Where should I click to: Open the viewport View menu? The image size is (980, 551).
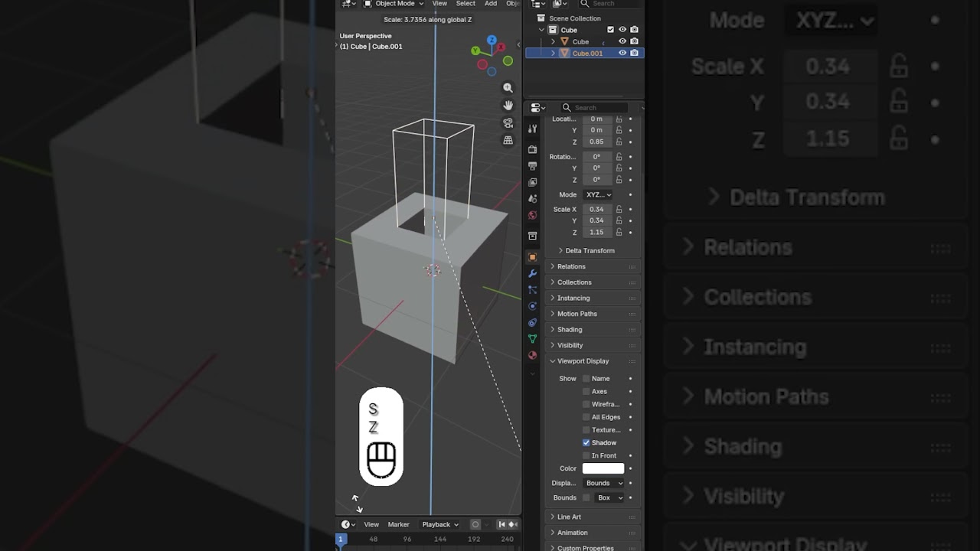439,4
